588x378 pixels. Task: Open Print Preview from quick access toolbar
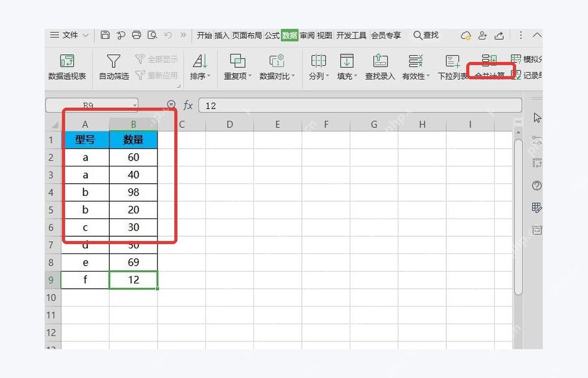(x=152, y=35)
